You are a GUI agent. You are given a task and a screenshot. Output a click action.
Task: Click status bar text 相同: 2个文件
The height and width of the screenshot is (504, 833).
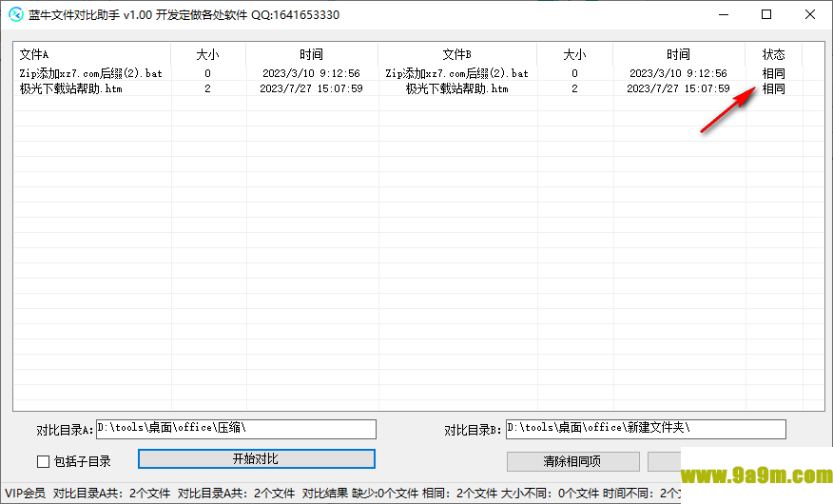coord(458,494)
